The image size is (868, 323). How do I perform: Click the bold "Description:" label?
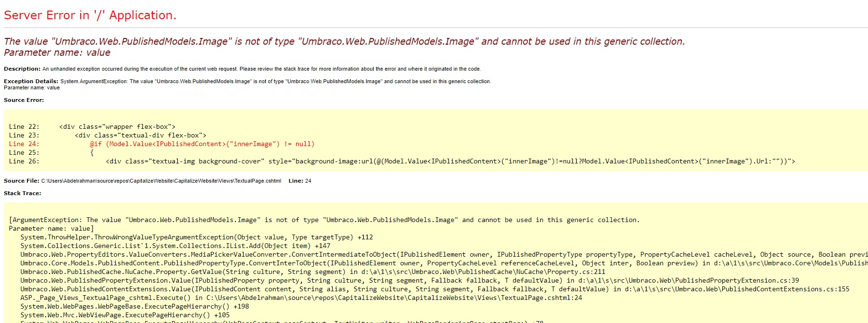tap(22, 69)
